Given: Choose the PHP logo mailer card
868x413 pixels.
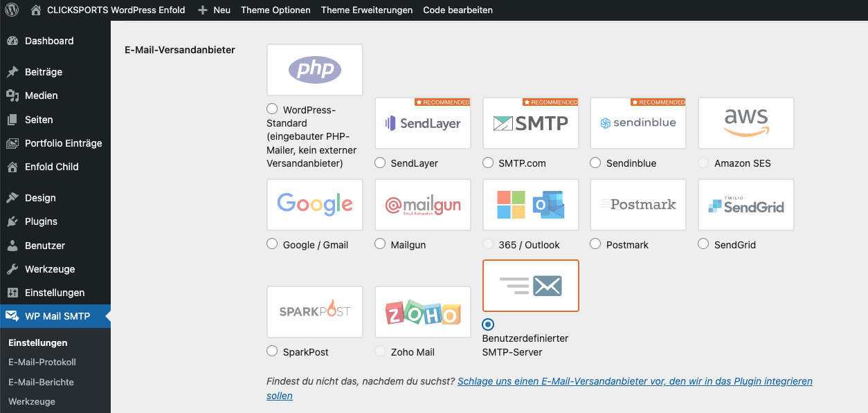Looking at the screenshot, I should coord(315,70).
